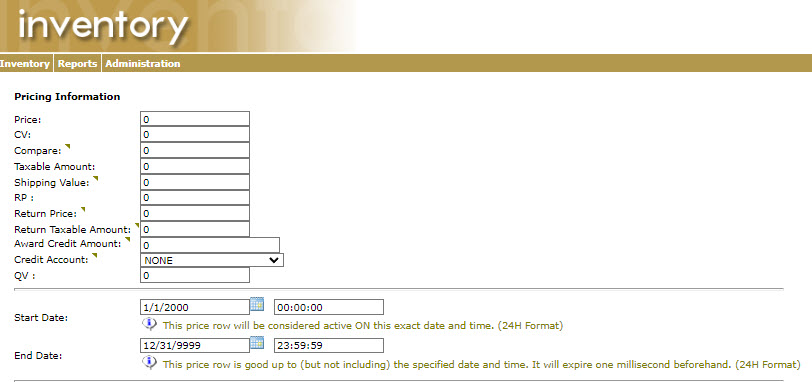The height and width of the screenshot is (382, 812).
Task: Click the 'CV:' label
Action: [x=23, y=135]
